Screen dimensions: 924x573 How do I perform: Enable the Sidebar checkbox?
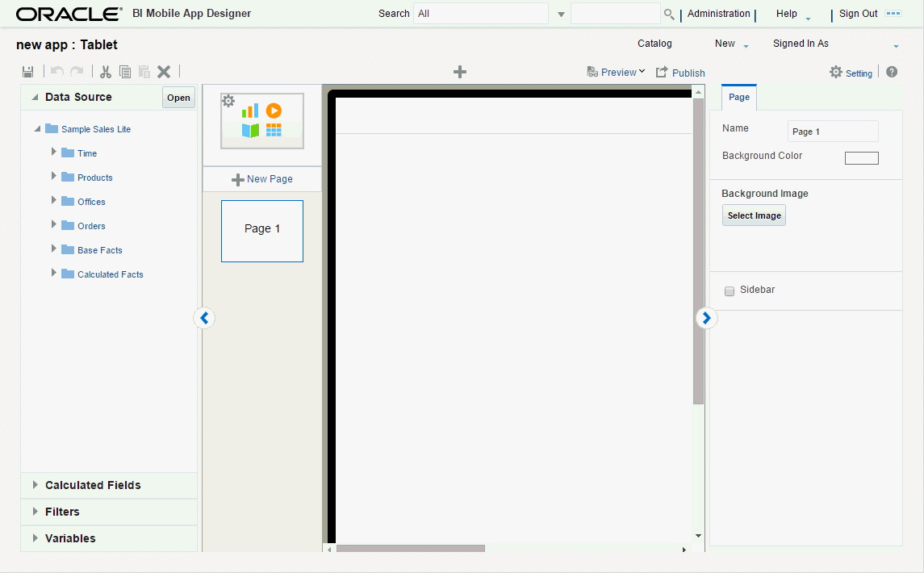[x=730, y=291]
